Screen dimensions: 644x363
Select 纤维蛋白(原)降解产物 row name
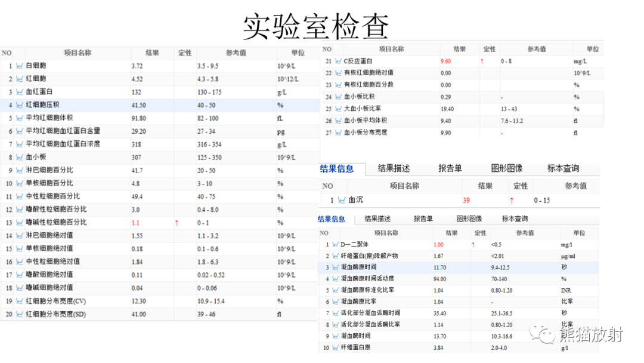click(x=369, y=256)
